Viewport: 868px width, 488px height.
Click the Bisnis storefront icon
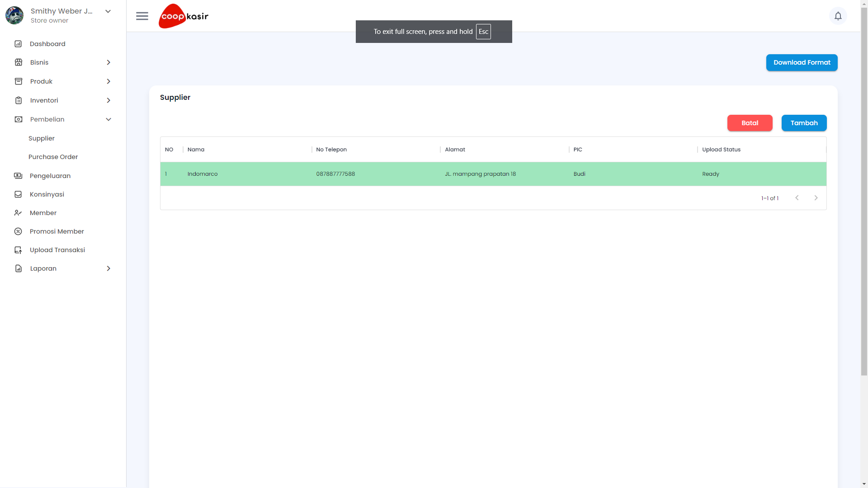18,62
